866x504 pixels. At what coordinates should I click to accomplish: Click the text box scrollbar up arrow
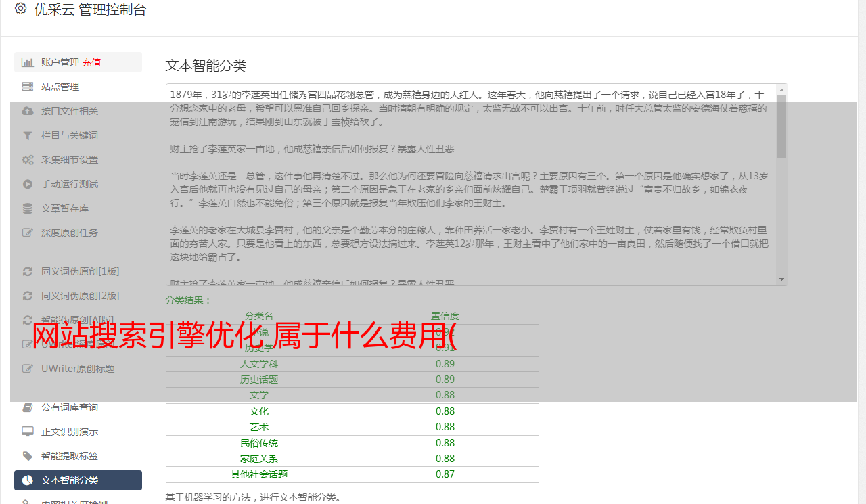tap(782, 90)
